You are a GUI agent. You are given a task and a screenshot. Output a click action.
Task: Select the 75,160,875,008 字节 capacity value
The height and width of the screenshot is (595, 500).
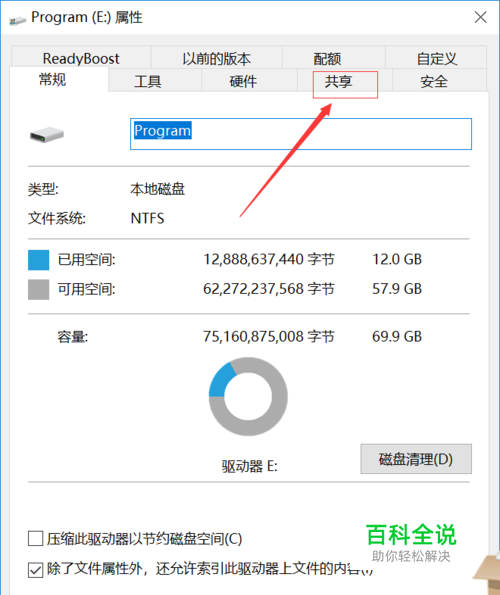coord(269,337)
